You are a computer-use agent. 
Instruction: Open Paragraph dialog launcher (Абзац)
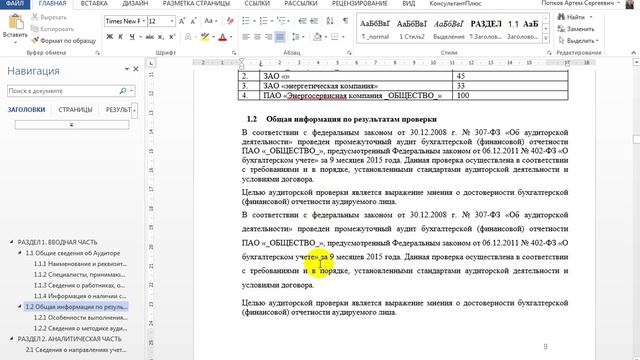point(349,53)
